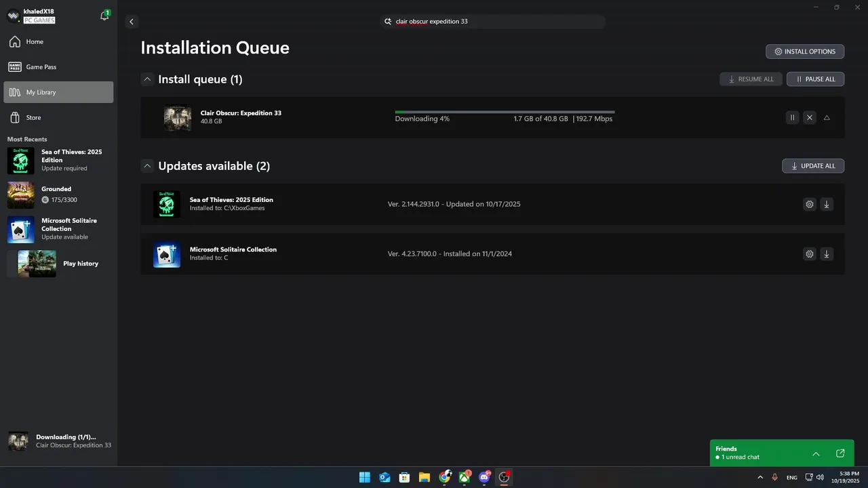Click Update All button
Screen dimensions: 868x488
click(813, 166)
